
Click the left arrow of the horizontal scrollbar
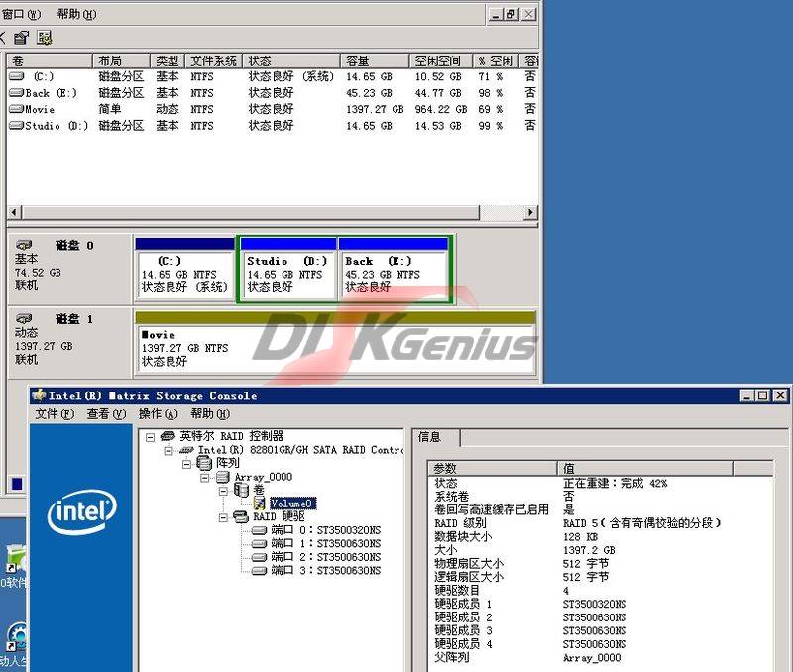click(14, 212)
